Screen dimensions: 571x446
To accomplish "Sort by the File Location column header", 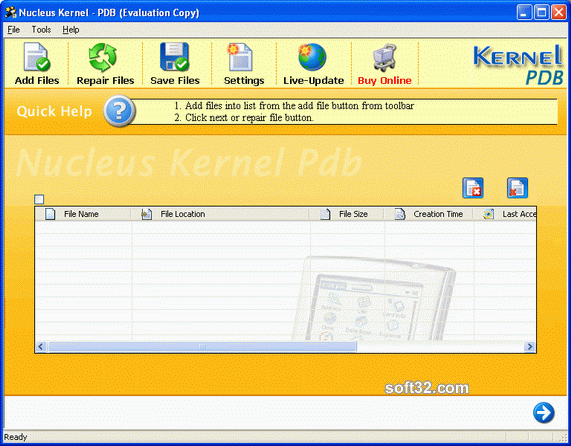I will tap(221, 214).
